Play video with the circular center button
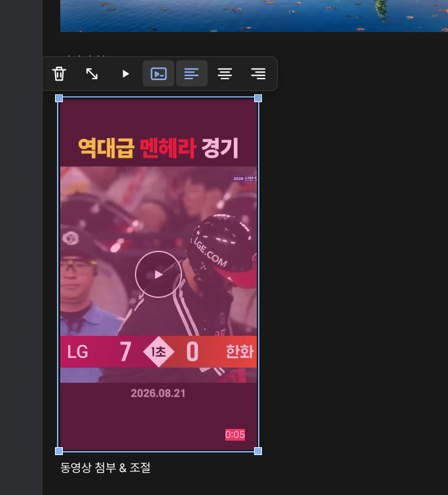 pos(159,274)
